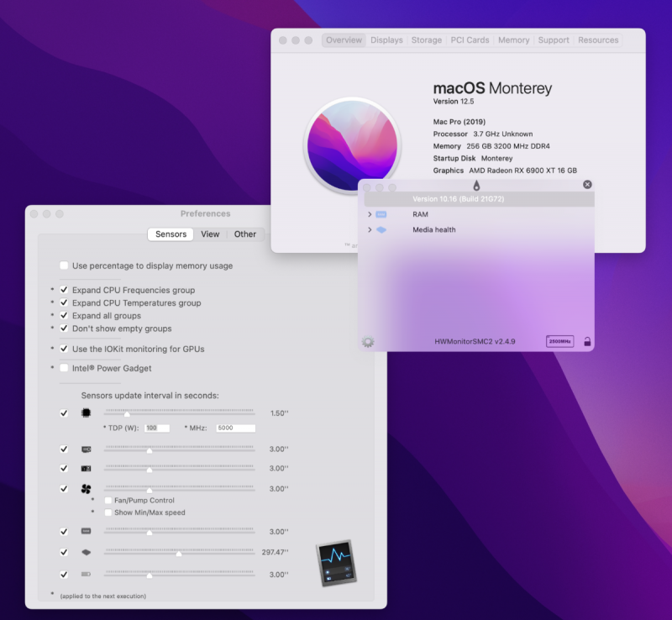The width and height of the screenshot is (672, 620).
Task: Click the HWMonitorSMC2 app icon in Preferences
Action: coord(337,563)
